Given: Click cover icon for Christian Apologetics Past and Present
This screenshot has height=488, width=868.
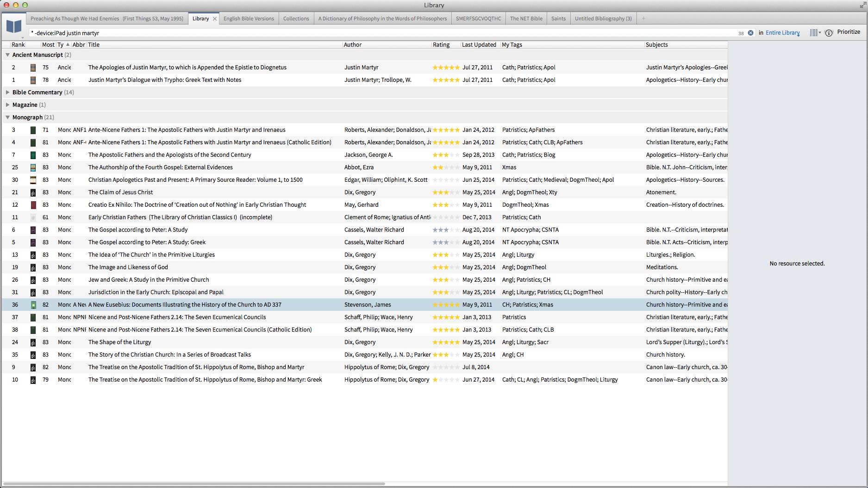Looking at the screenshot, I should click(x=33, y=180).
